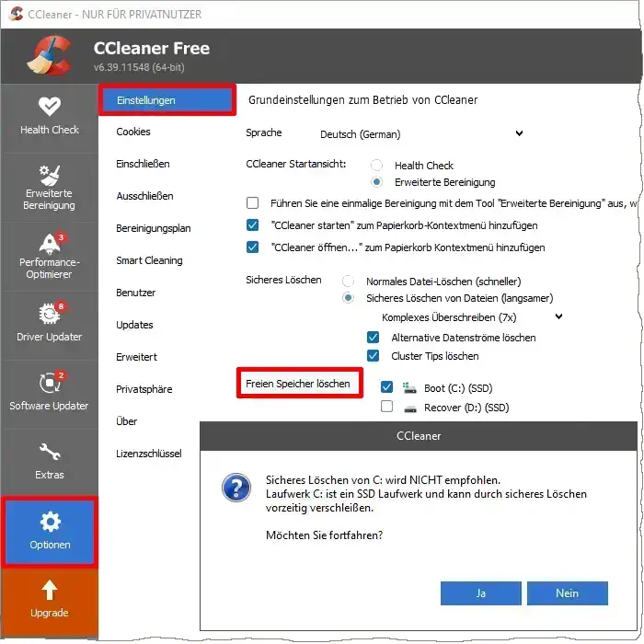Click the title bar CCleaner icon
Screen dimensions: 644x644
click(16, 14)
